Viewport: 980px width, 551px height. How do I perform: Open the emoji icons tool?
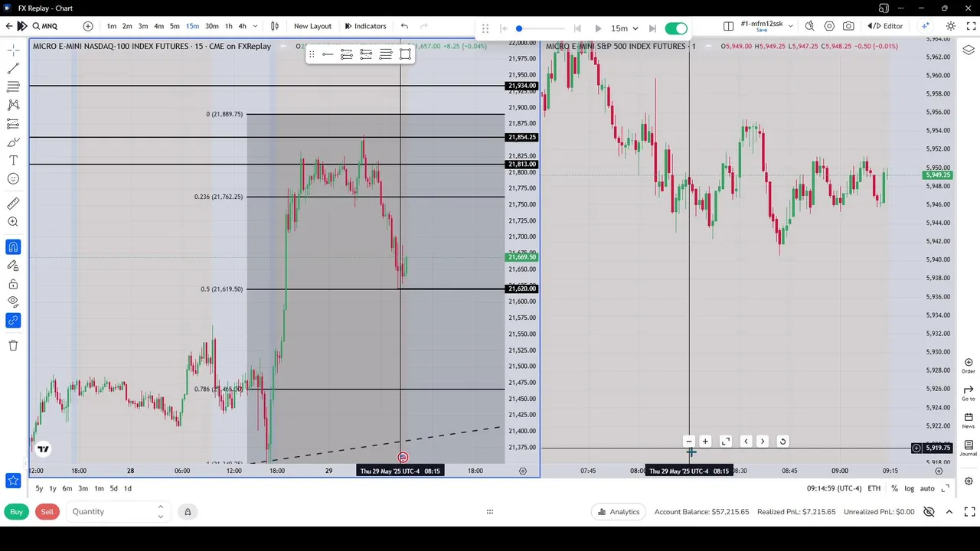13,178
